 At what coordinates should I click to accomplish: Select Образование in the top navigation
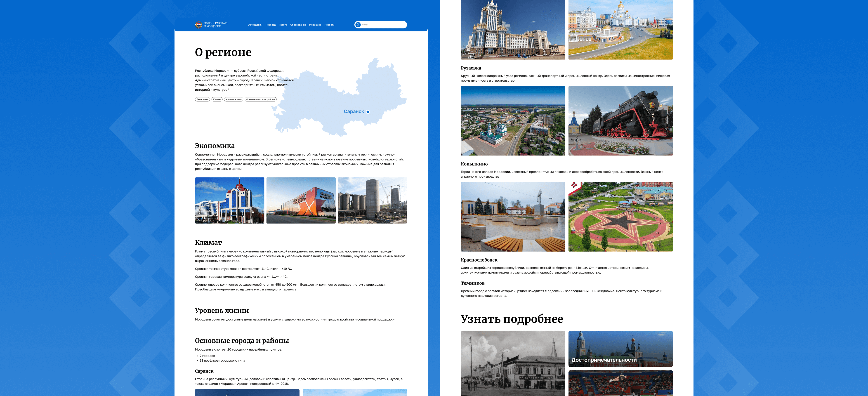point(298,25)
